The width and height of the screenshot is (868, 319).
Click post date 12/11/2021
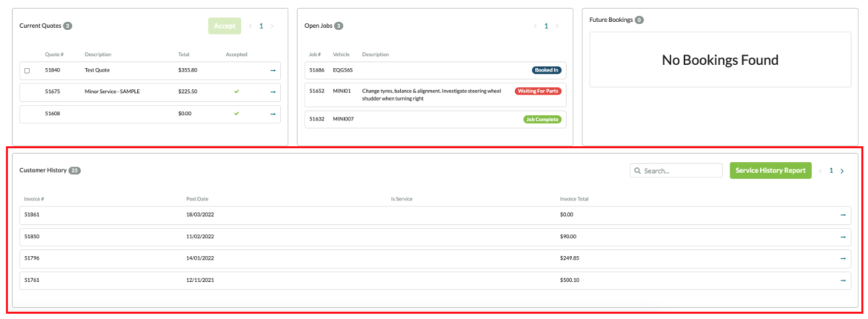[200, 281]
